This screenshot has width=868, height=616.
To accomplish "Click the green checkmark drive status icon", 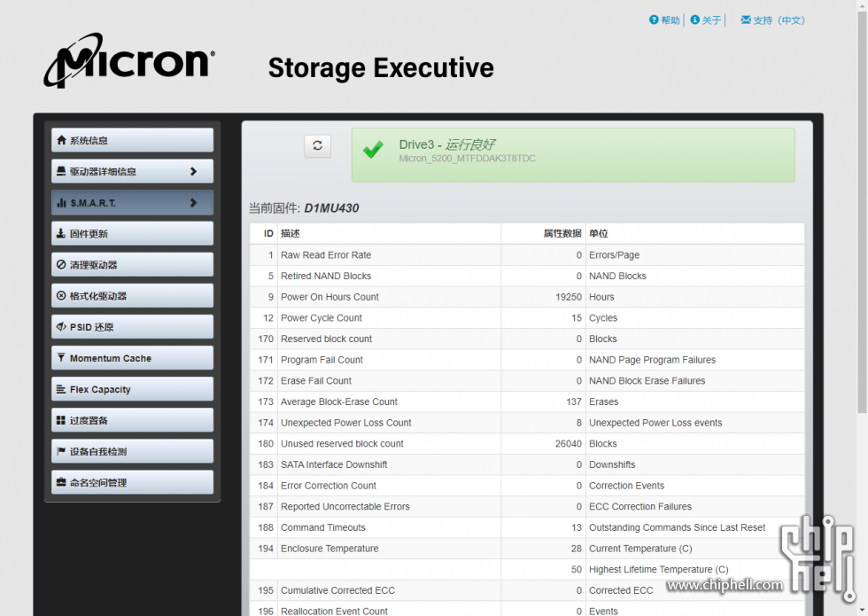I will click(x=373, y=150).
